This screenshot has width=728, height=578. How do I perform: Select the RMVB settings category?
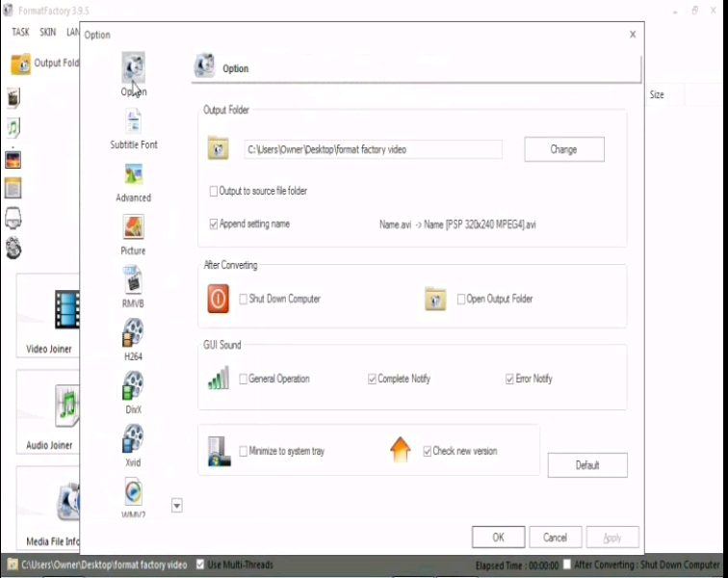tap(133, 287)
